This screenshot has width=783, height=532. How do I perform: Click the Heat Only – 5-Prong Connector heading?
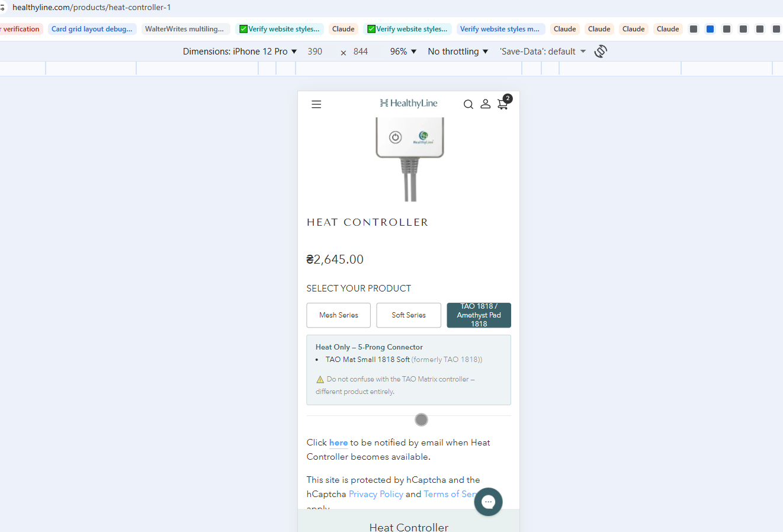[369, 347]
